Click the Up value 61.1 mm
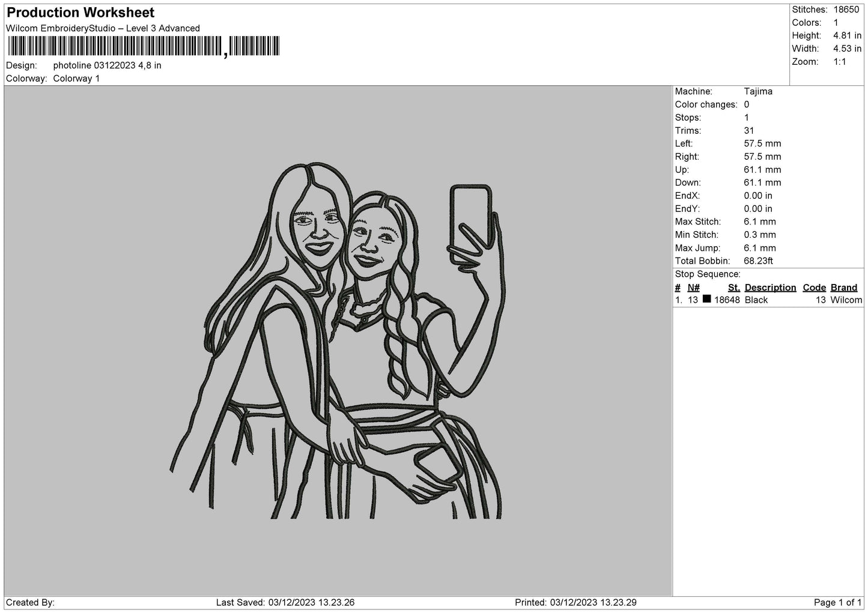Viewport: 868px width, 613px height. (x=762, y=170)
